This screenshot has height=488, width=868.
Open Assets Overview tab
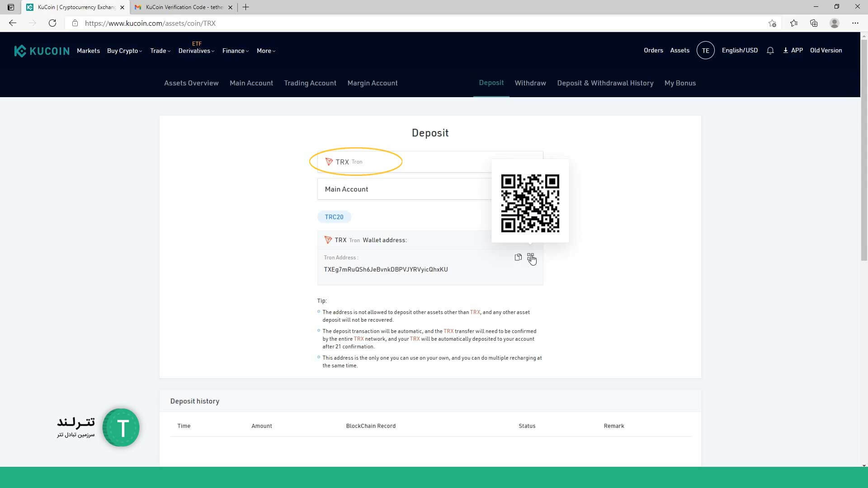[x=191, y=83]
